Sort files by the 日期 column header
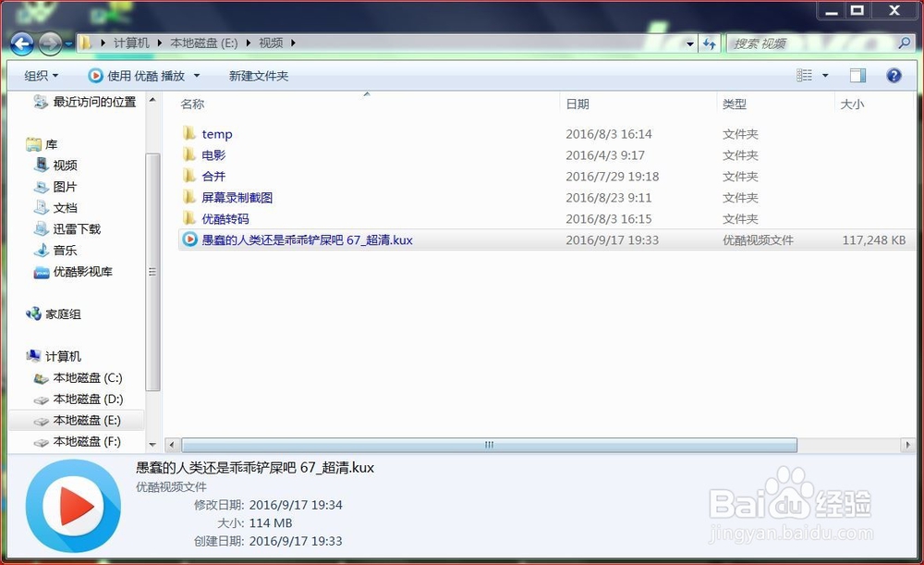This screenshot has height=565, width=924. tap(577, 104)
